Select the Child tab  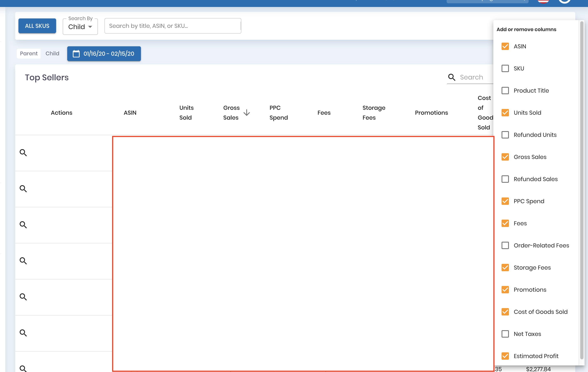tap(52, 53)
